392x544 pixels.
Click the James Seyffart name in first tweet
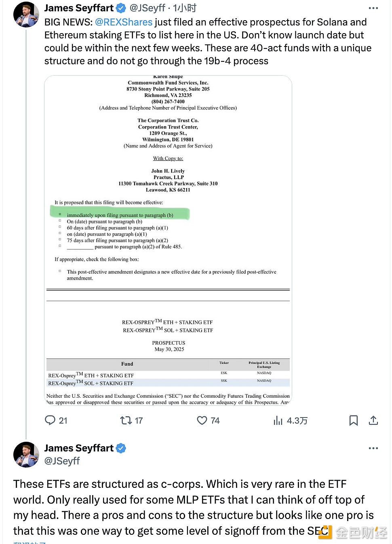[79, 8]
